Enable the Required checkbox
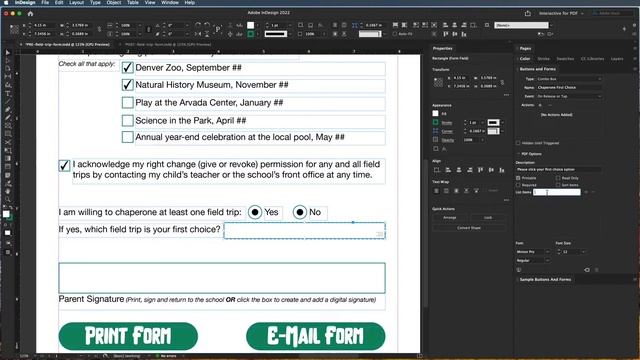The height and width of the screenshot is (360, 640). (518, 185)
